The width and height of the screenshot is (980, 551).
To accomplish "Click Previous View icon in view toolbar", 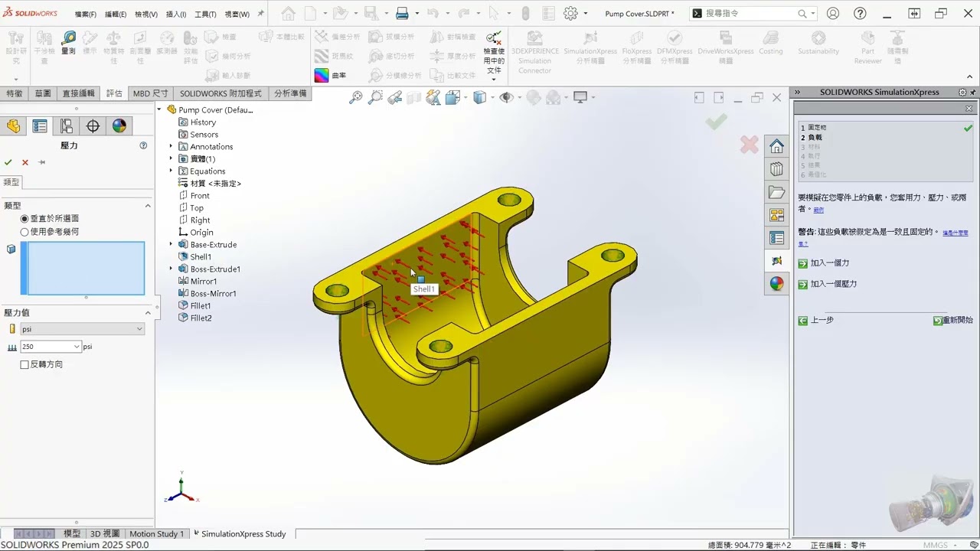I will point(395,97).
